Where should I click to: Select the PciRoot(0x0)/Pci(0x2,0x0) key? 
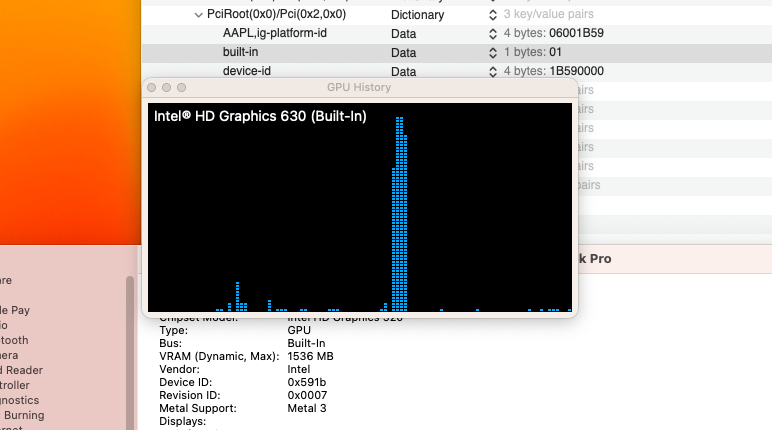pos(276,14)
